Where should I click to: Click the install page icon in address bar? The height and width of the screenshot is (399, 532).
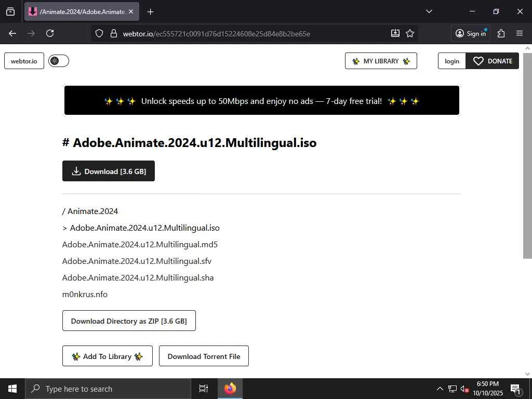pyautogui.click(x=395, y=33)
